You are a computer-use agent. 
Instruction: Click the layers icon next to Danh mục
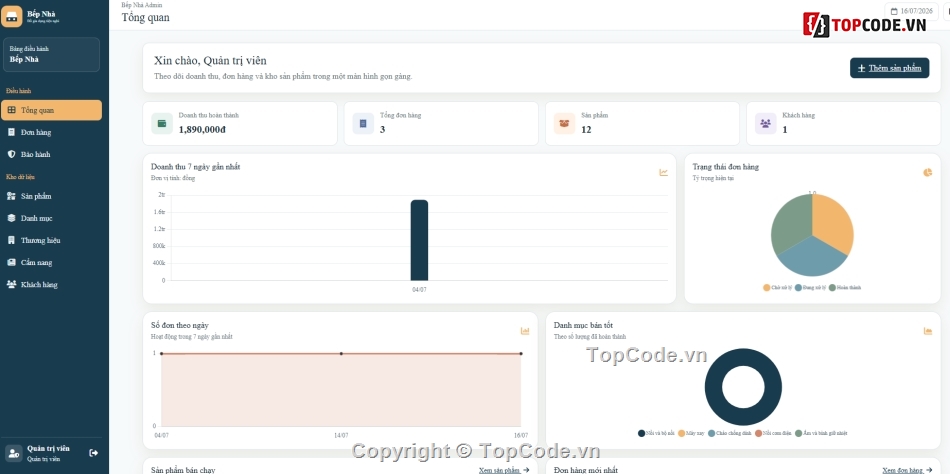11,218
